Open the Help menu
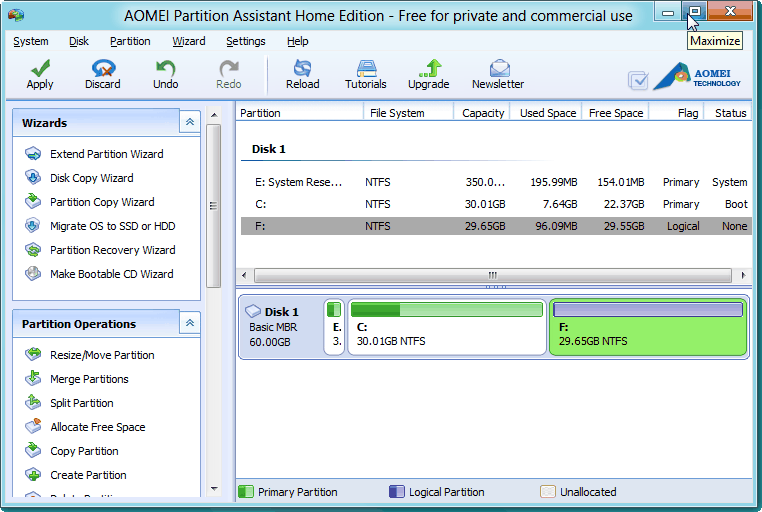Screen dimensions: 762x512 (297, 41)
